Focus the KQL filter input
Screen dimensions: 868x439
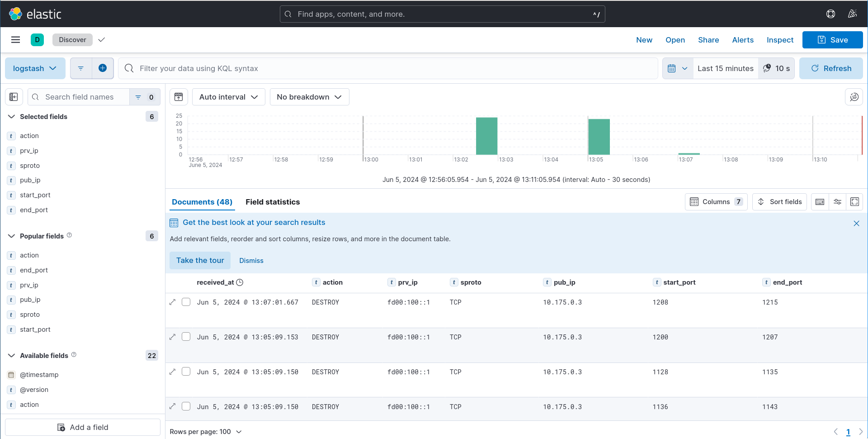click(x=388, y=68)
